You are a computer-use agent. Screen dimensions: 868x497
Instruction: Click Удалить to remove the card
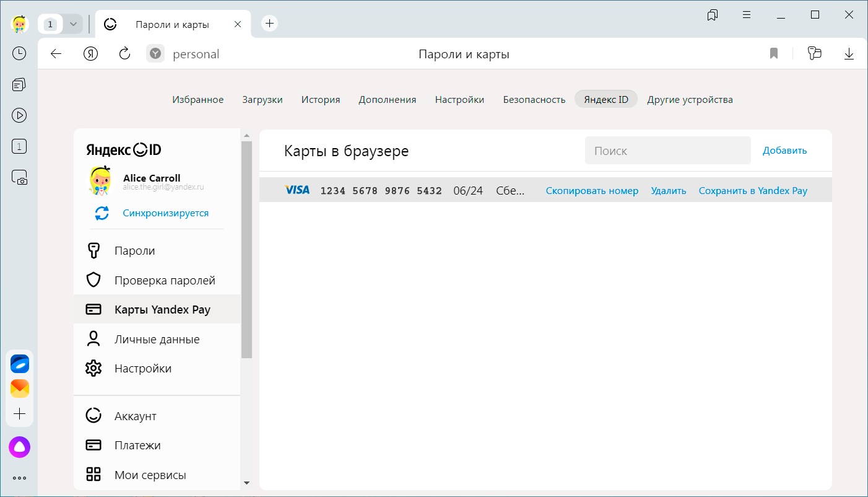tap(669, 191)
